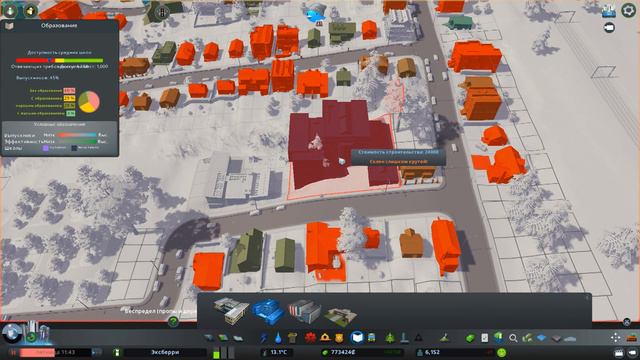Click the Образование panel title
Screen dimensions: 640x360
pyautogui.click(x=59, y=25)
